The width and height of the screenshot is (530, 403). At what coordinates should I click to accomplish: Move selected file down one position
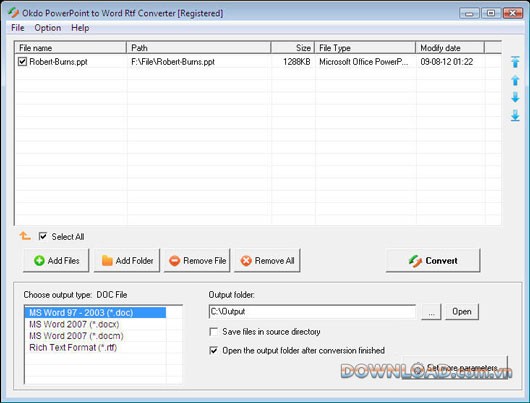515,97
